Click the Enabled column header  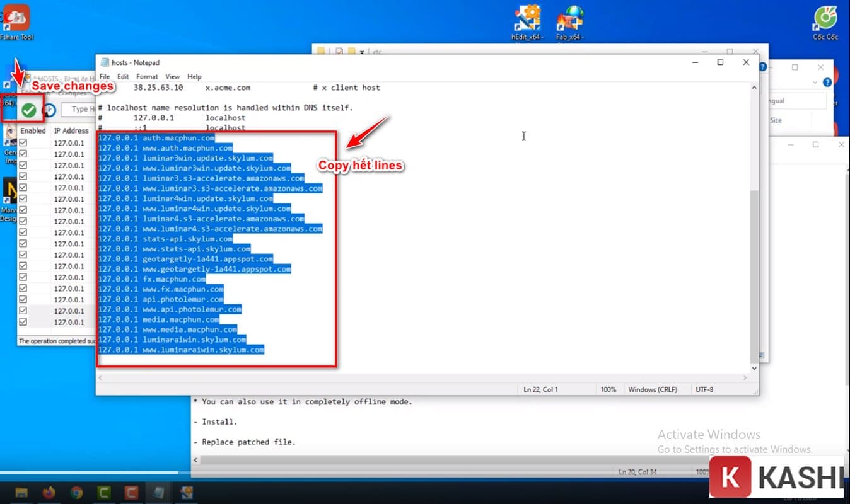pos(33,130)
